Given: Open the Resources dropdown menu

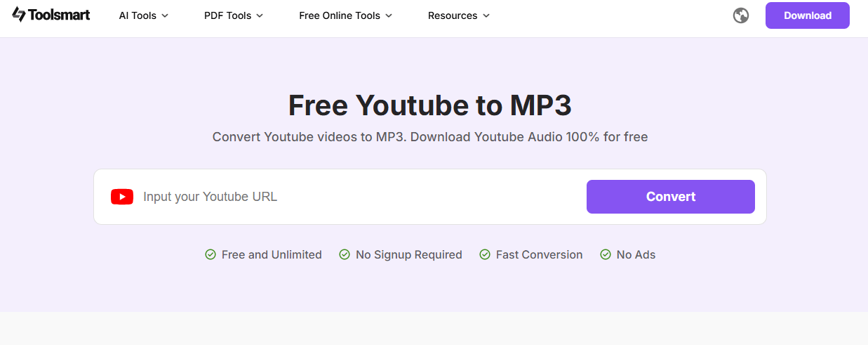Looking at the screenshot, I should [x=459, y=15].
